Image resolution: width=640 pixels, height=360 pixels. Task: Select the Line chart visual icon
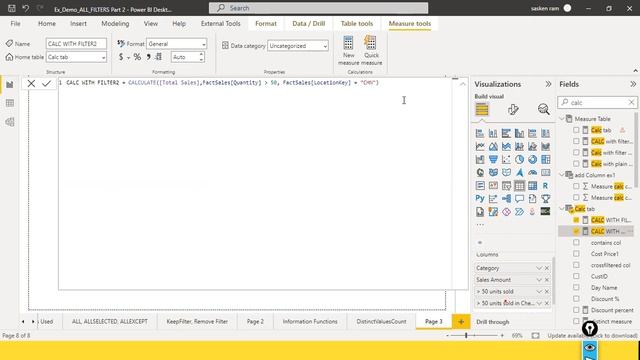(x=480, y=146)
